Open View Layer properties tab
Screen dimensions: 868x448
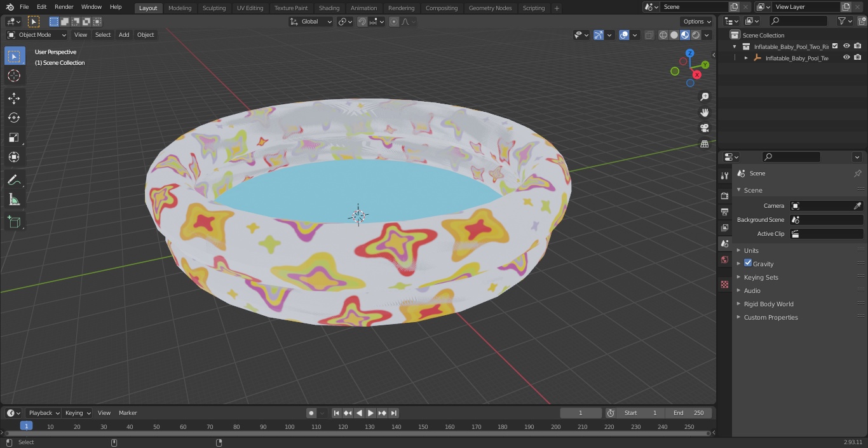click(x=724, y=228)
